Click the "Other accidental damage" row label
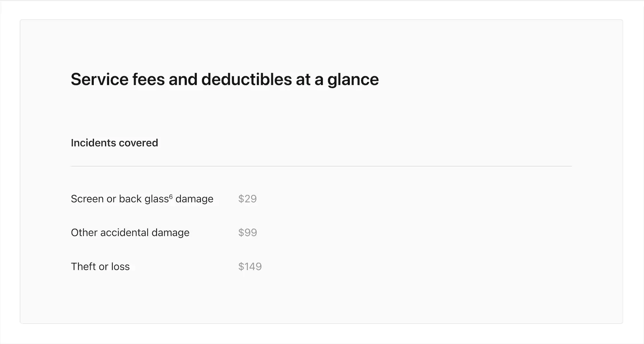Screen dimensions: 644x344 click(130, 233)
